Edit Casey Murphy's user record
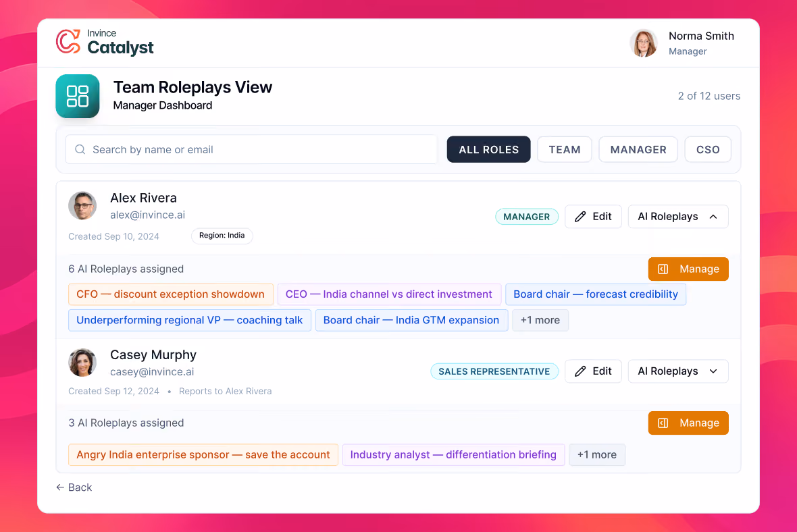Viewport: 797px width, 532px height. 593,371
